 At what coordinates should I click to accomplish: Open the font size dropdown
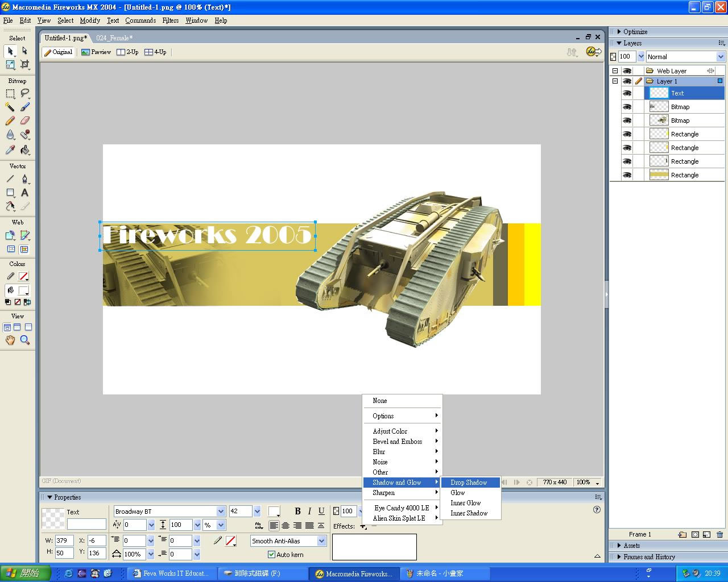point(257,512)
